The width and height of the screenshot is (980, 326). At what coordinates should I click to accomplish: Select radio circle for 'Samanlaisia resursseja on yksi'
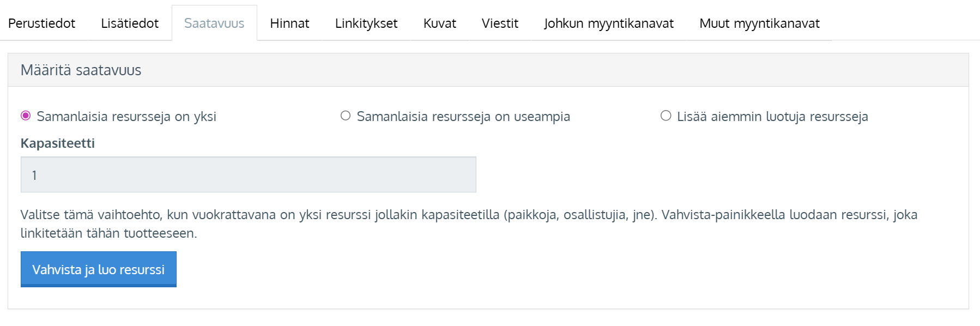pos(26,116)
